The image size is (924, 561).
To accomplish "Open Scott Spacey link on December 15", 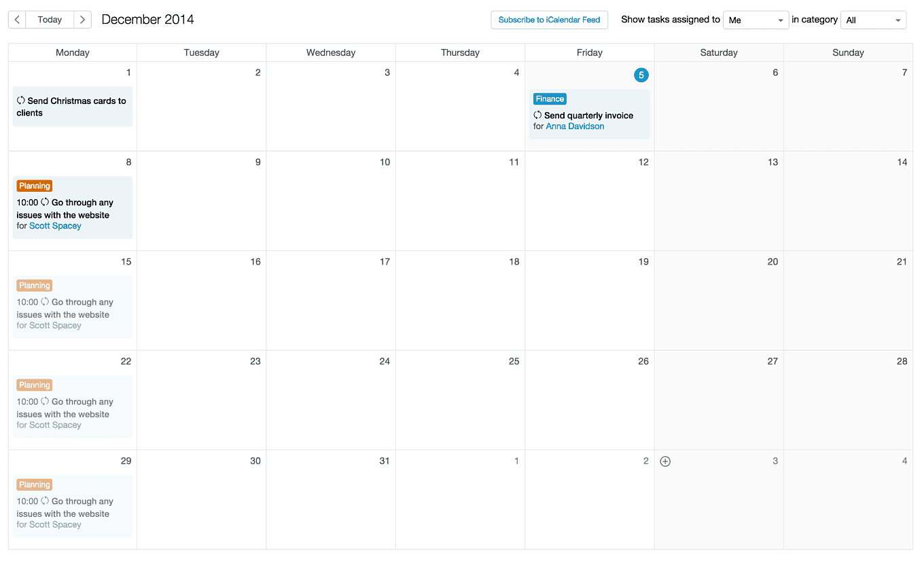I will (55, 326).
